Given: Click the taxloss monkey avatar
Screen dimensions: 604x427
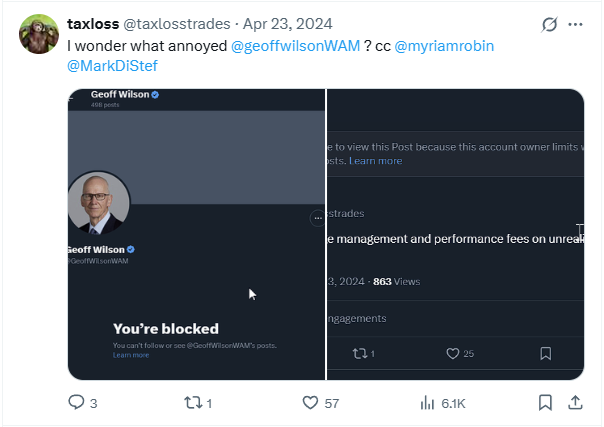Looking at the screenshot, I should 38,35.
